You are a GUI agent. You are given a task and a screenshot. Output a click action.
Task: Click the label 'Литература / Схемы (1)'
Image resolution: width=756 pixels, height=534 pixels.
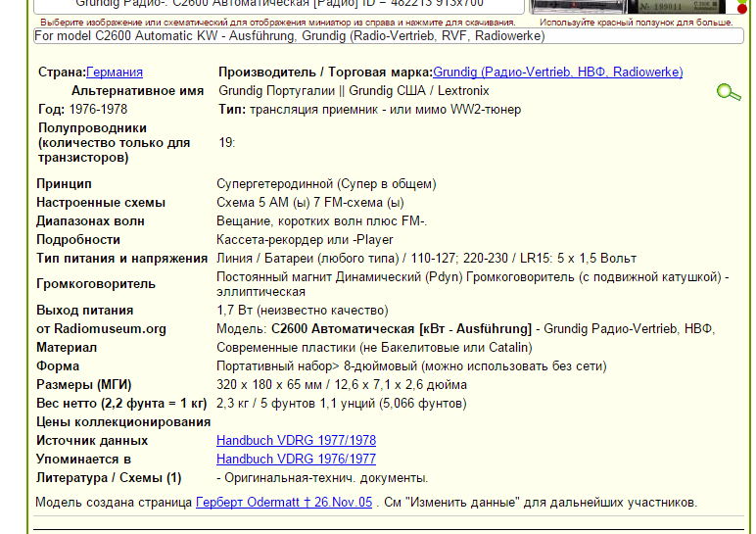pyautogui.click(x=109, y=478)
